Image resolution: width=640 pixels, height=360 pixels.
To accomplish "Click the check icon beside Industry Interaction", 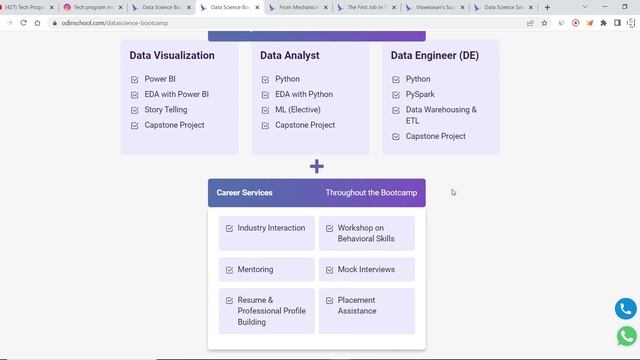I will [x=229, y=229].
